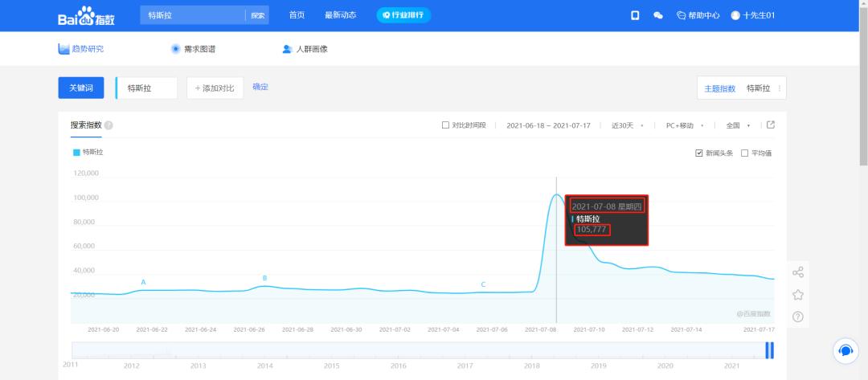Click the favorite star icon

[x=798, y=294]
